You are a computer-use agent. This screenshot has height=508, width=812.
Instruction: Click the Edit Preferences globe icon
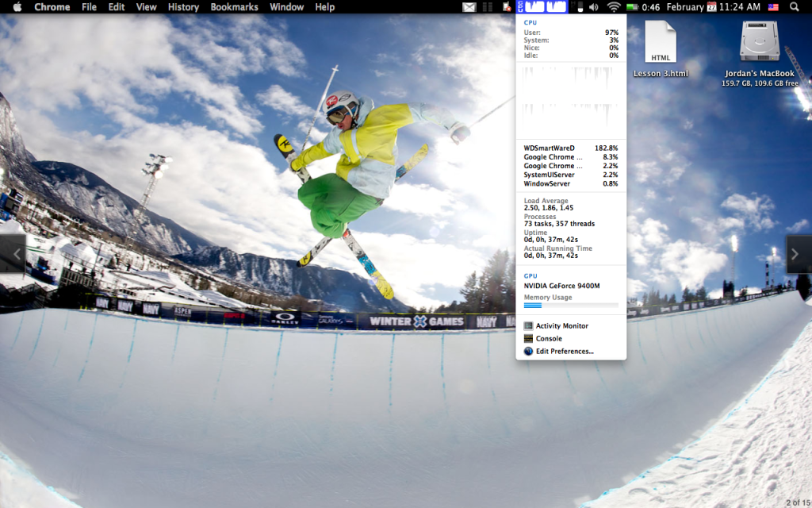click(x=528, y=351)
